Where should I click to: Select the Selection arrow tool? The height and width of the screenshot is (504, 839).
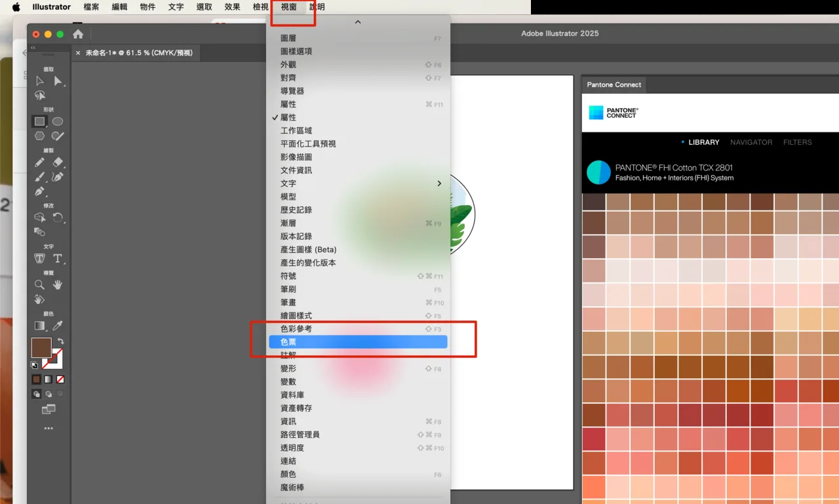pyautogui.click(x=40, y=81)
